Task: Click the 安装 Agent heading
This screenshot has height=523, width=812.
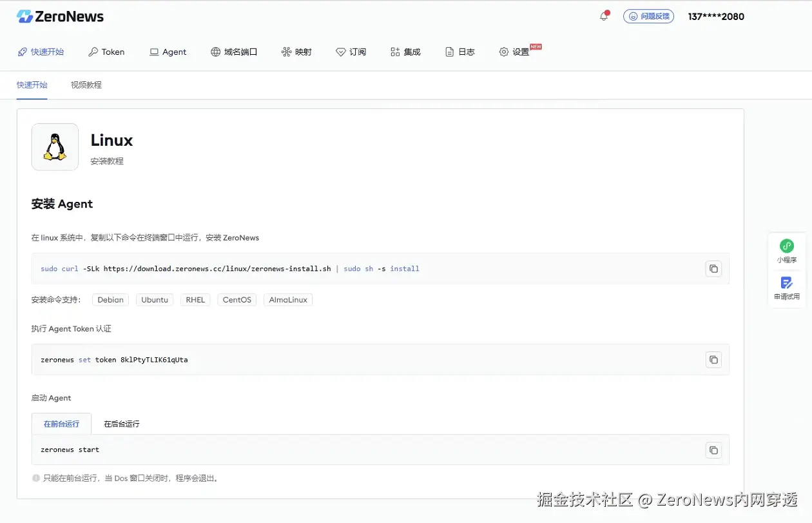Action: pyautogui.click(x=62, y=204)
